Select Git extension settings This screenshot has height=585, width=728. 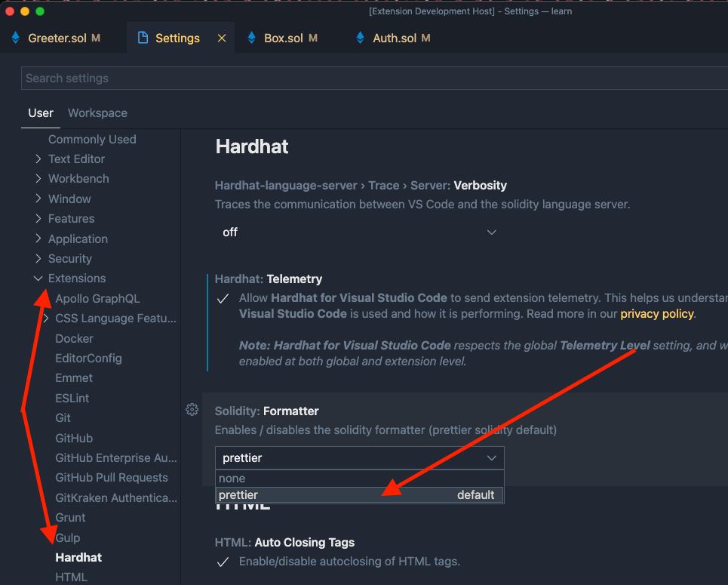click(63, 417)
